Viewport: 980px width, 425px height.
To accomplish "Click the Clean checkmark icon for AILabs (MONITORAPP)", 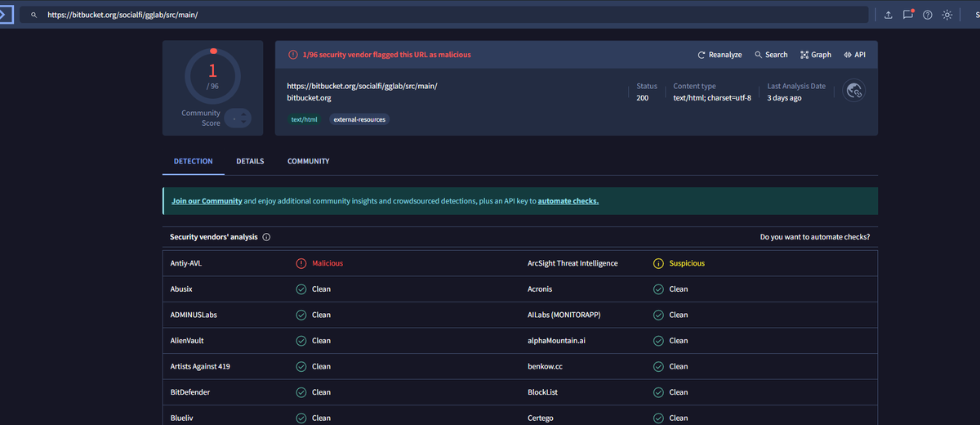I will pyautogui.click(x=658, y=315).
